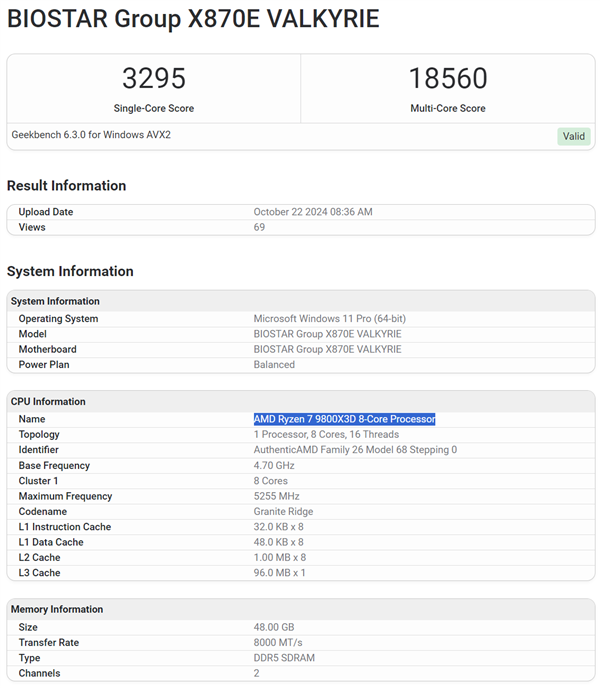Click the Microsoft Windows 11 Pro operating system value
Screen dimensions: 600x688
(x=329, y=319)
